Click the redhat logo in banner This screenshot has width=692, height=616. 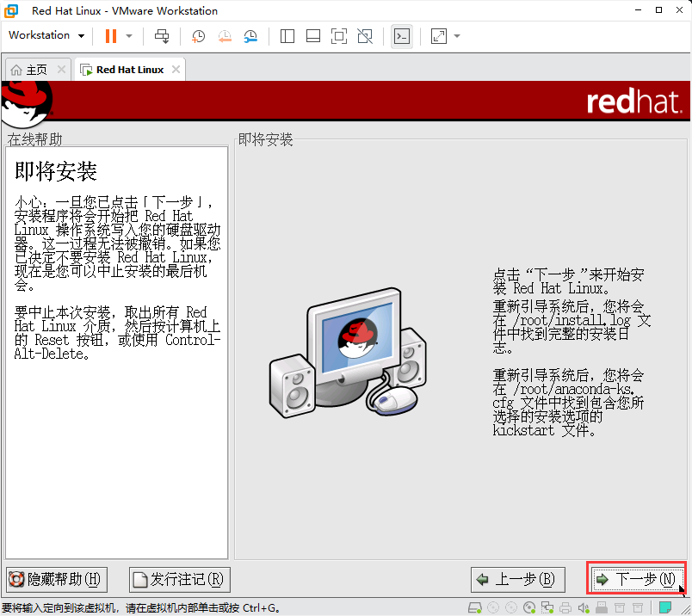(x=633, y=101)
